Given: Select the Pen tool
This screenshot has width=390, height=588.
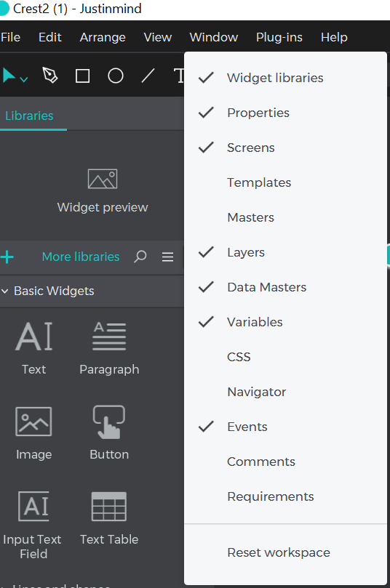Looking at the screenshot, I should tap(50, 76).
